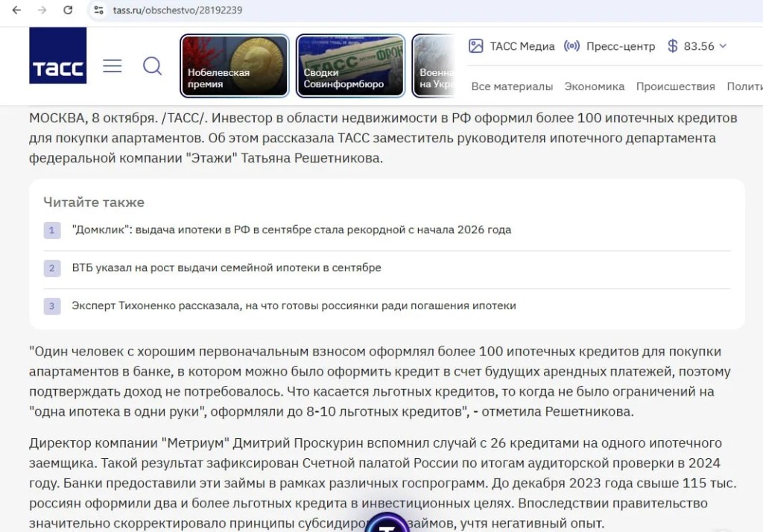Image resolution: width=763 pixels, height=532 pixels.
Task: Open the ВТБ семейной ипотеки article link
Action: [x=227, y=267]
